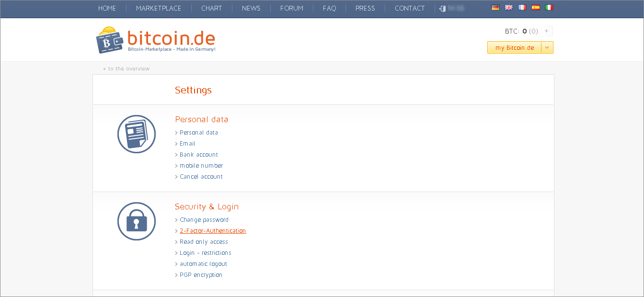Click the logout door icon in the navigation bar

pos(443,9)
